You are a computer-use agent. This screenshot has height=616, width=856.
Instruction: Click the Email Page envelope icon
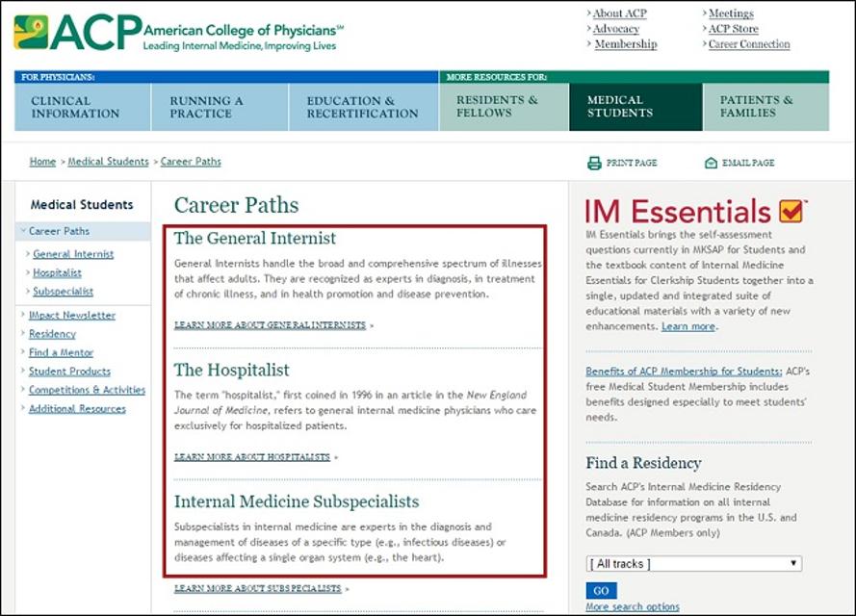[711, 163]
